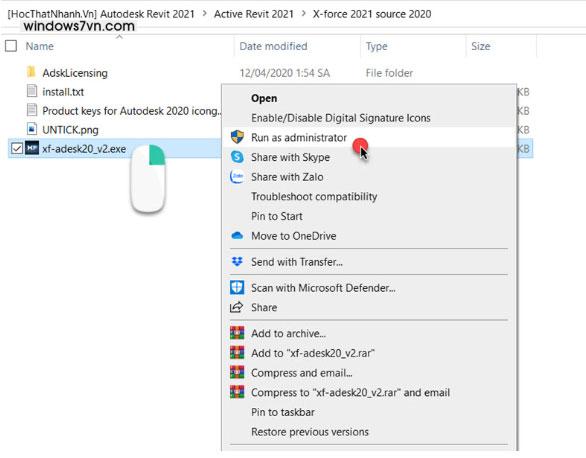The width and height of the screenshot is (586, 458).
Task: Click the WinRAR icon beside Compress and email
Action: pos(237,372)
